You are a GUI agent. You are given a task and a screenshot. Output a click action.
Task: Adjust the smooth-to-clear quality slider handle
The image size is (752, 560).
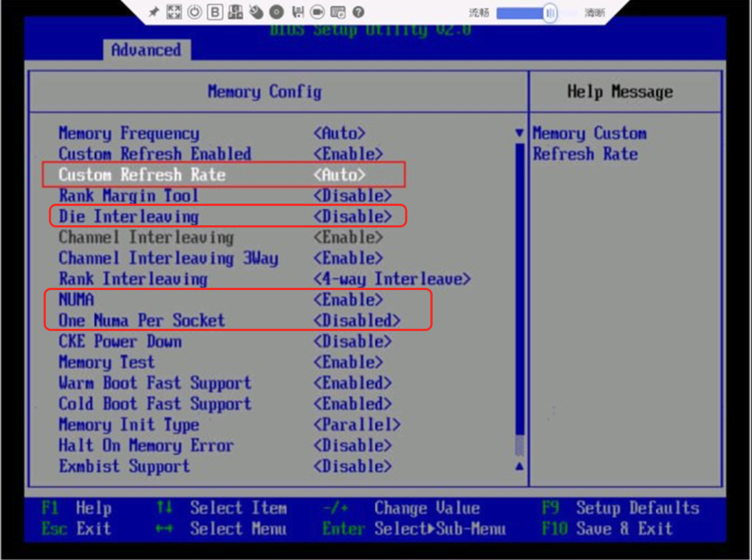(550, 13)
